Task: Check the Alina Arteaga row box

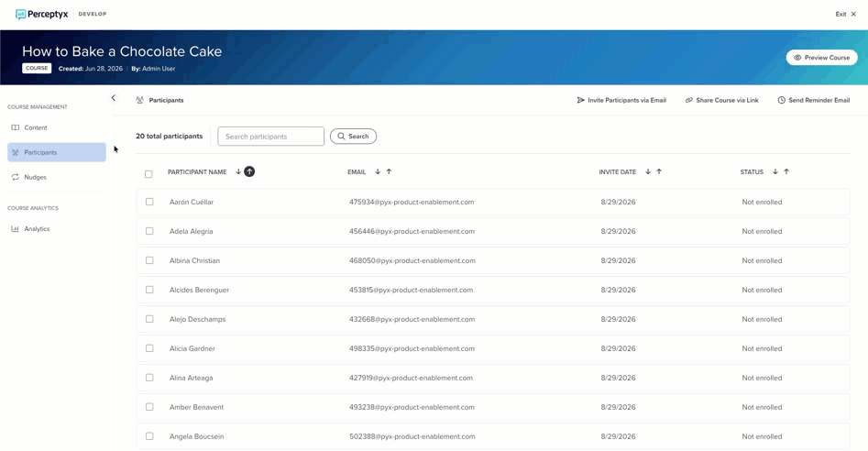Action: coord(149,378)
